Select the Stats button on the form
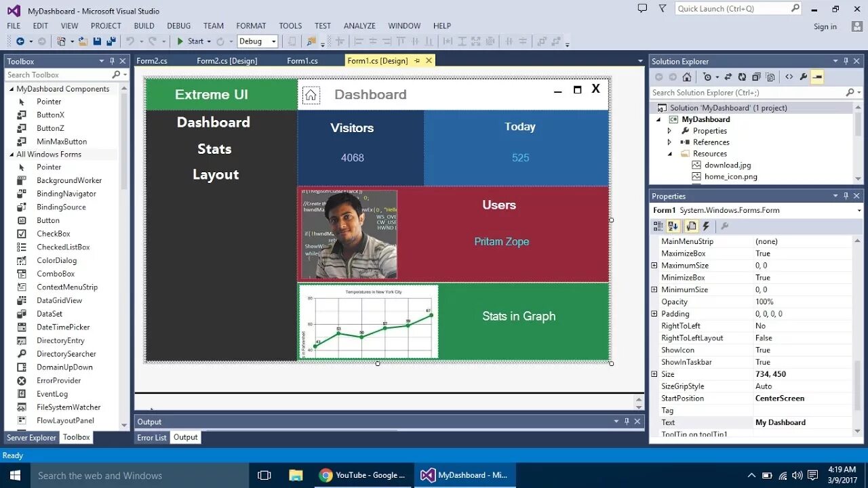Image resolution: width=868 pixels, height=488 pixels. (214, 148)
